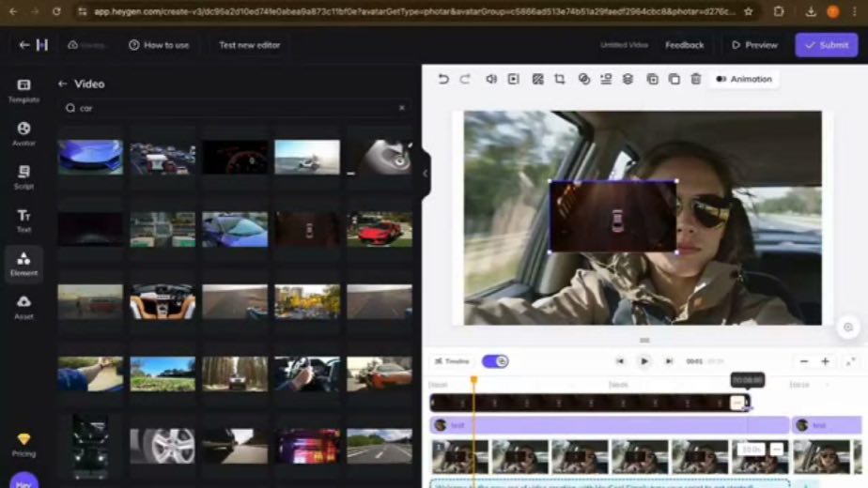Open the Script panel in sidebar
The image size is (868, 488).
23,177
